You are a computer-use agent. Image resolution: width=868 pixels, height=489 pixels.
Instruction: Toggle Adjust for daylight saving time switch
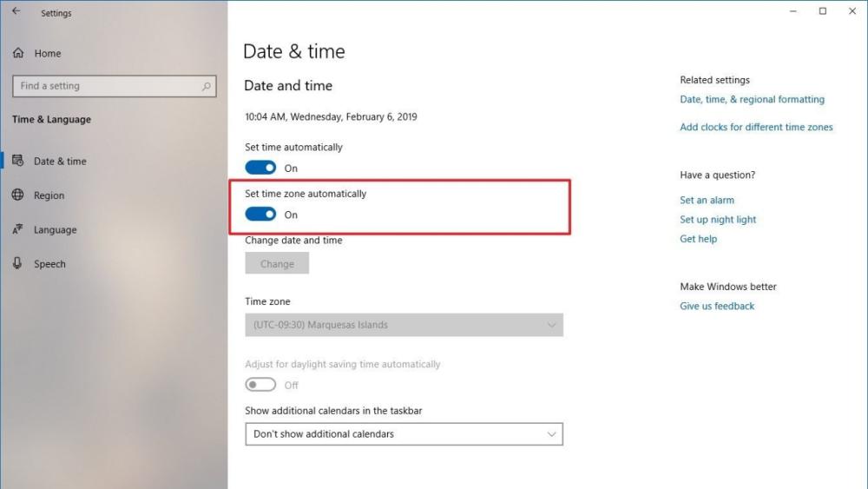260,385
